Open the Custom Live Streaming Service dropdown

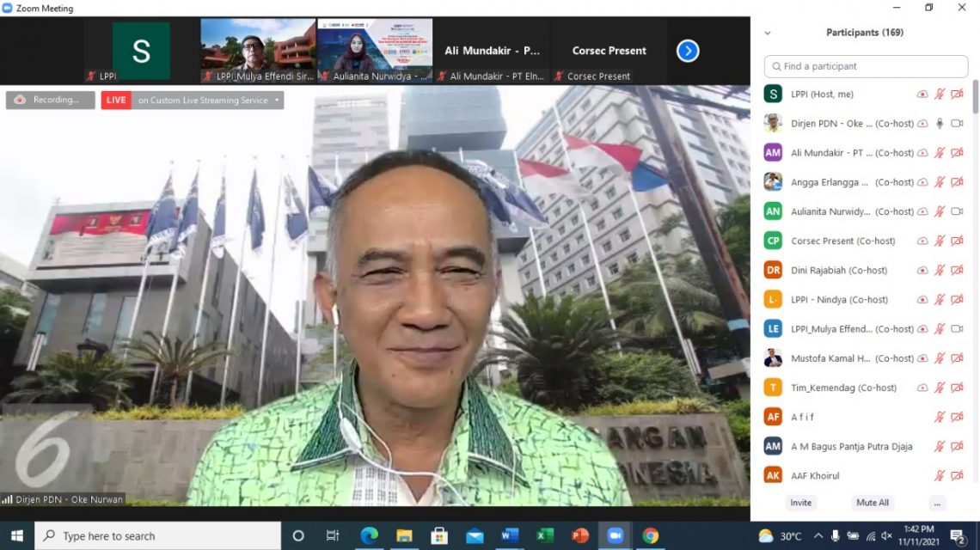(x=277, y=100)
